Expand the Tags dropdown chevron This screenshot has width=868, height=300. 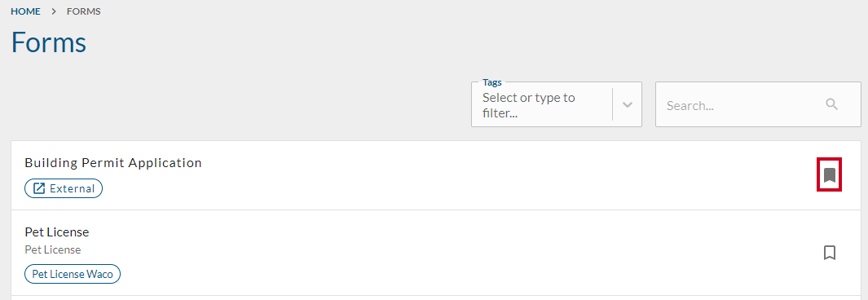(628, 104)
